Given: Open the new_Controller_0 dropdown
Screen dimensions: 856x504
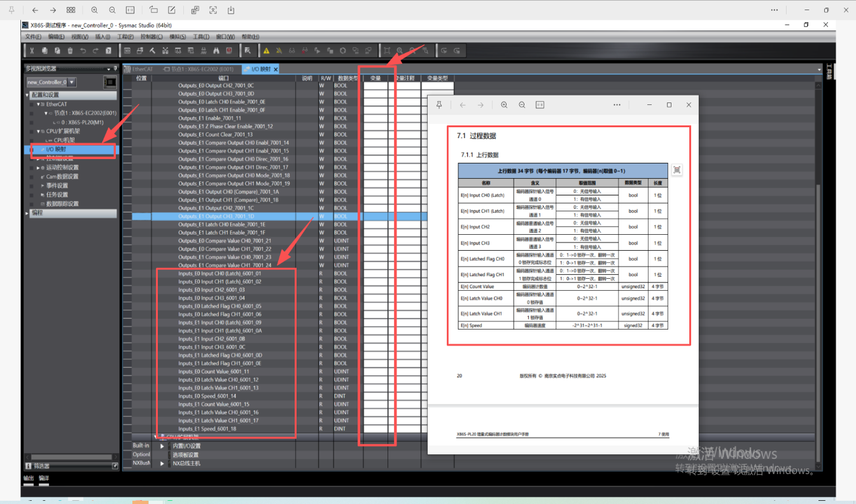Looking at the screenshot, I should point(71,82).
